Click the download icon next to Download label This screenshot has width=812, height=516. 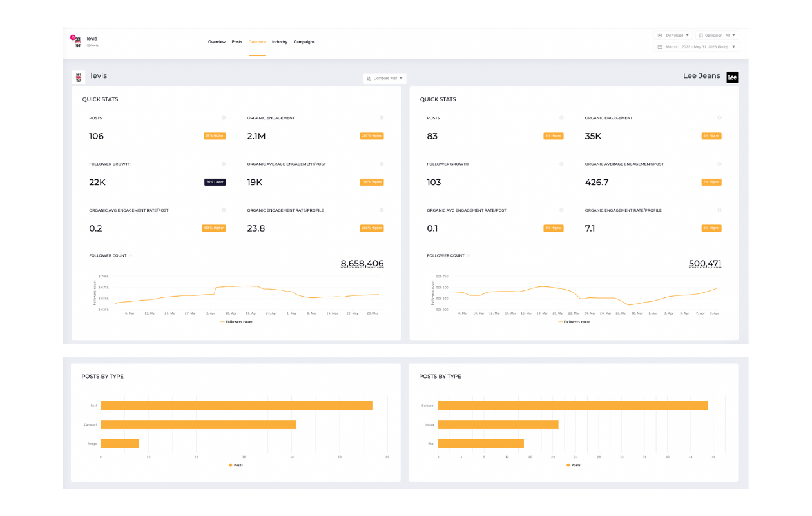click(x=660, y=35)
